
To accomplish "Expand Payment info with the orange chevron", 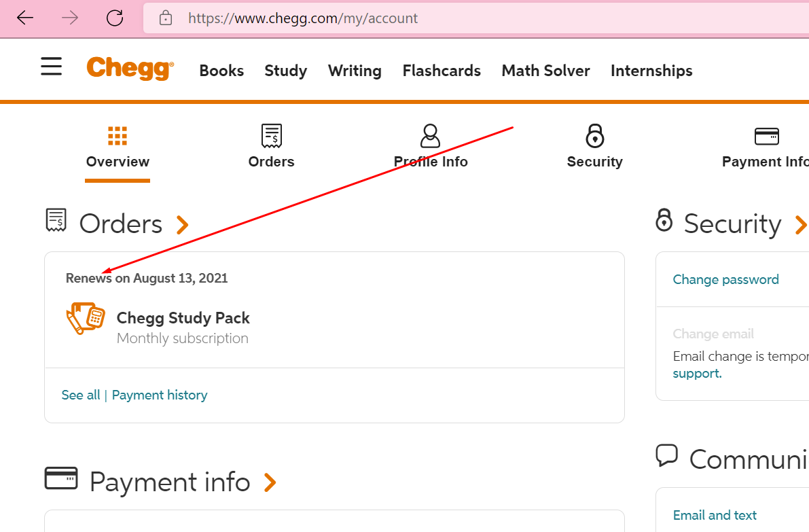I will (x=270, y=482).
